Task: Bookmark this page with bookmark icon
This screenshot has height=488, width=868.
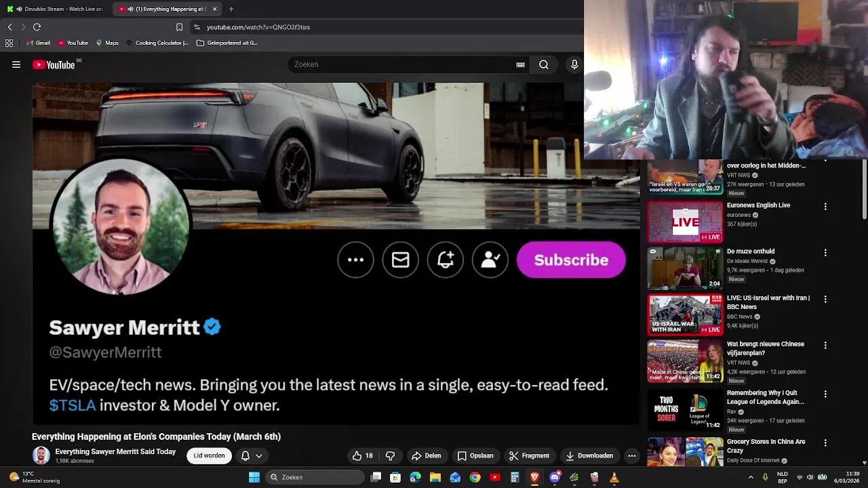Action: [x=179, y=27]
